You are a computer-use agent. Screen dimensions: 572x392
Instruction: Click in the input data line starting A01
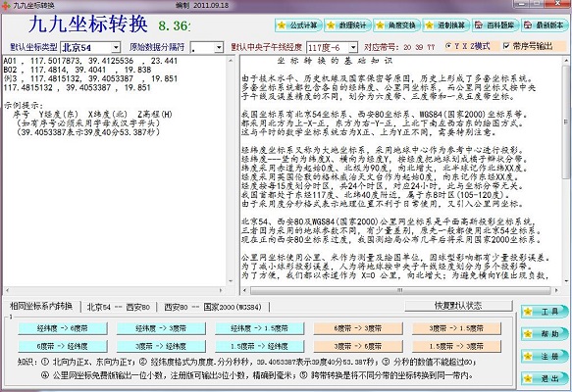tap(90, 61)
